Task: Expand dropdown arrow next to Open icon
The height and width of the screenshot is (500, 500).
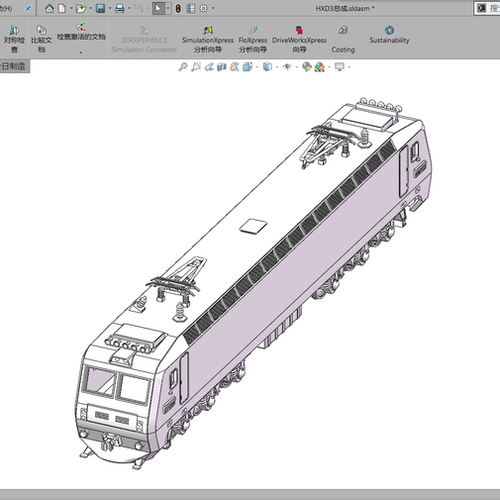Action: click(90, 8)
